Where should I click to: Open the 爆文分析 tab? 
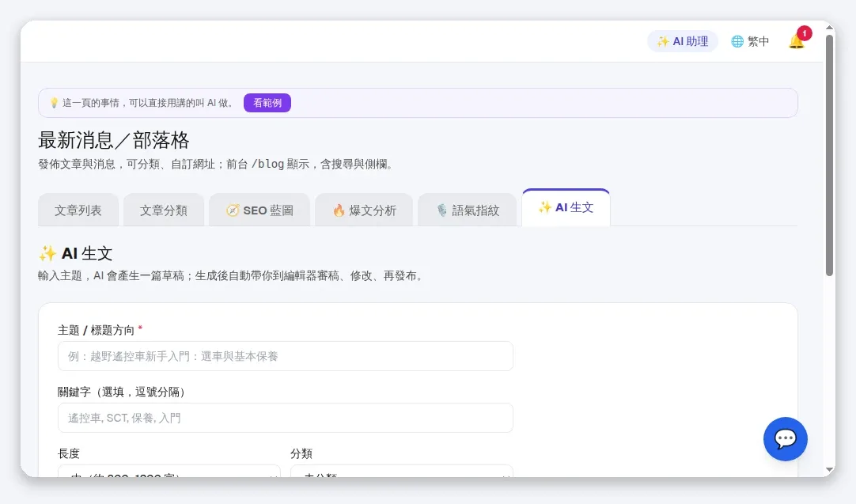click(x=364, y=210)
